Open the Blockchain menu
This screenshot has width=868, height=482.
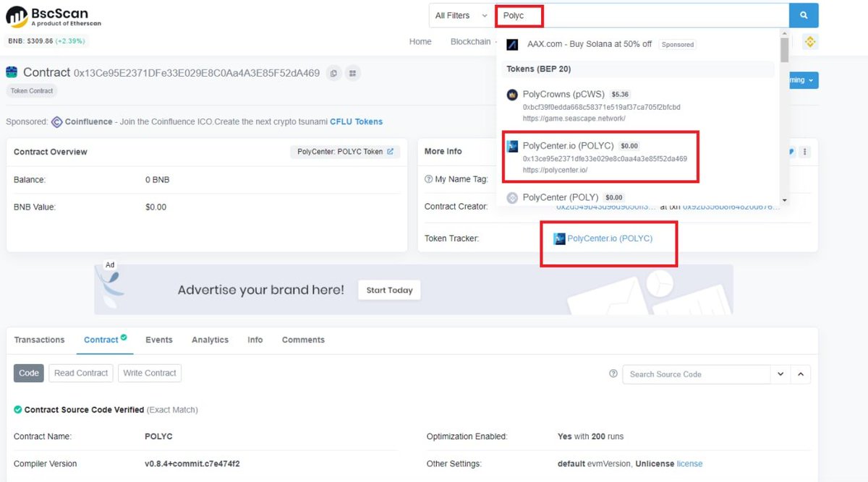click(x=470, y=42)
